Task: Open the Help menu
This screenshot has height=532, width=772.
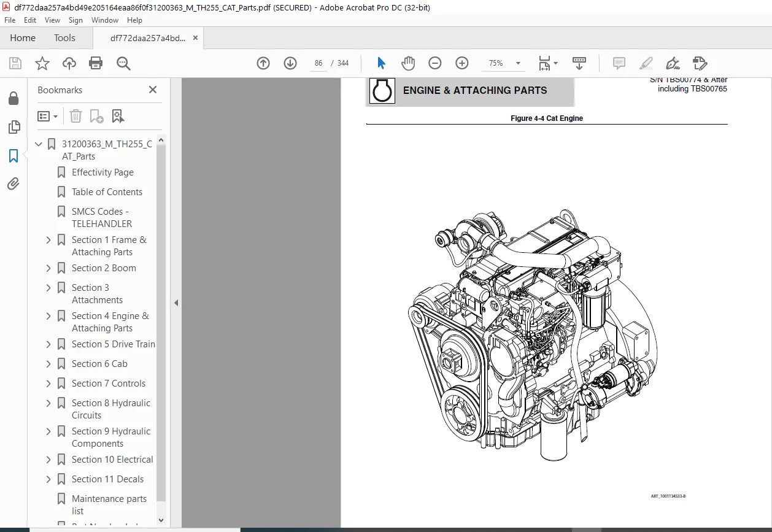Action: (x=134, y=20)
